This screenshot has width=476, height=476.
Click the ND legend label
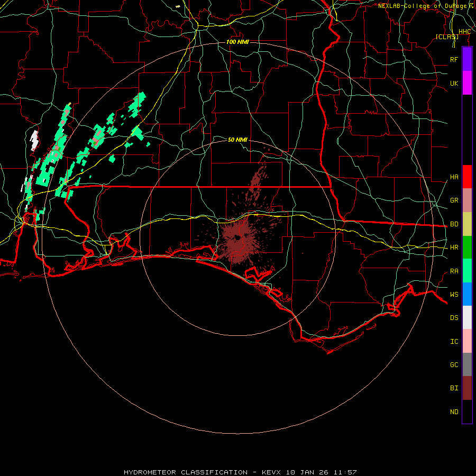pos(454,412)
